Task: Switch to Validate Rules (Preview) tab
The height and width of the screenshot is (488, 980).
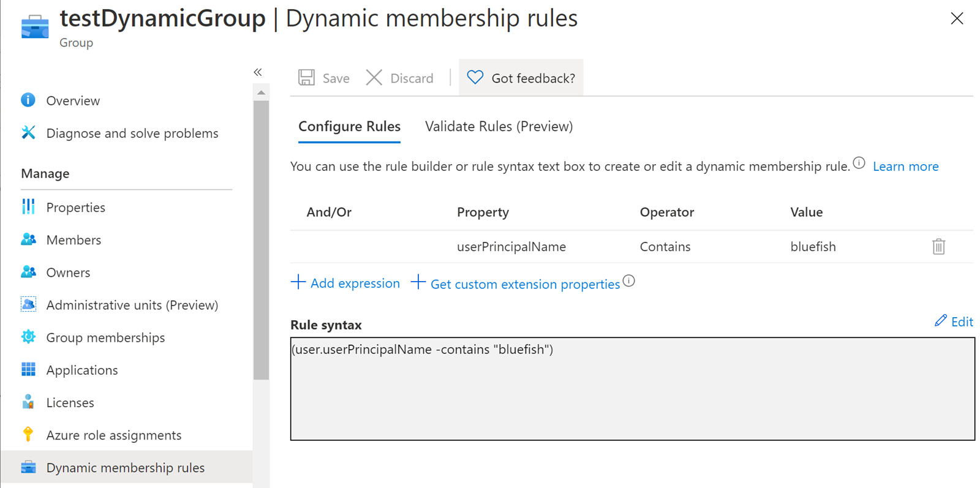Action: coord(499,126)
